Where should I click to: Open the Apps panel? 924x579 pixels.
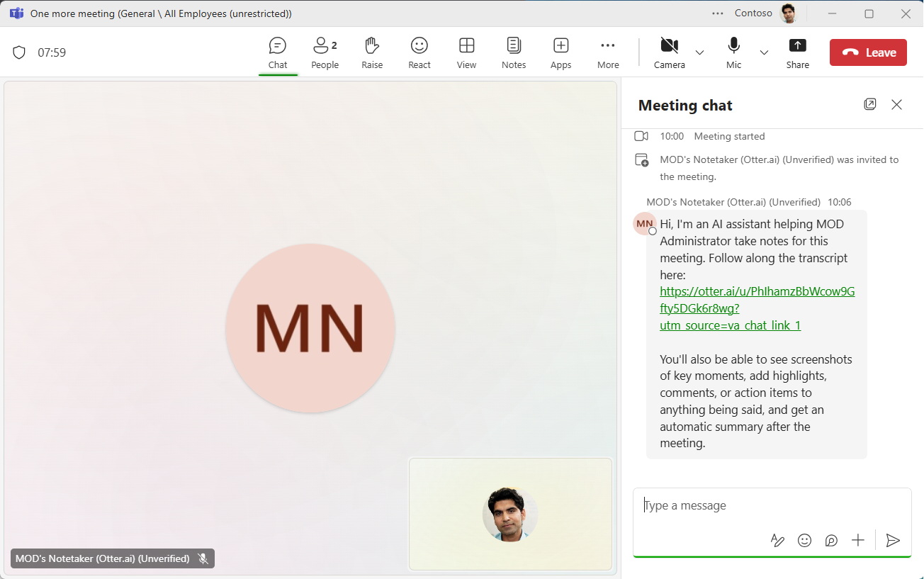[x=560, y=52]
